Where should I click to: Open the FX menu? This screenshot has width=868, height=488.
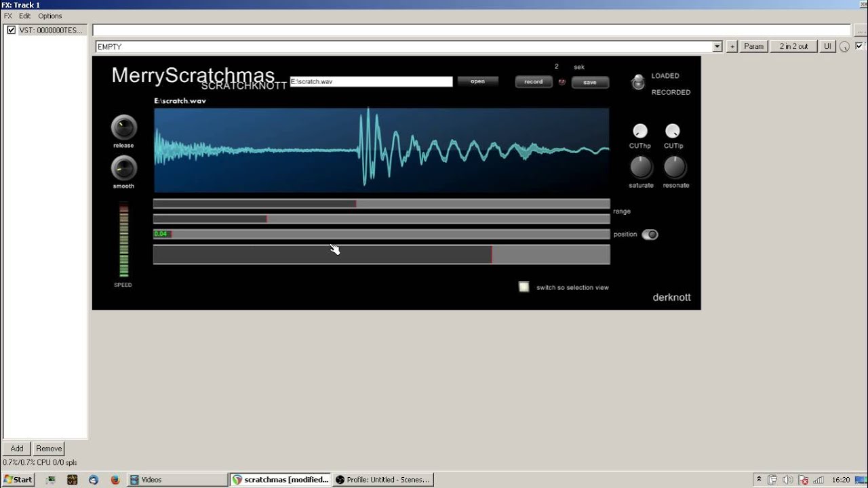(x=8, y=16)
